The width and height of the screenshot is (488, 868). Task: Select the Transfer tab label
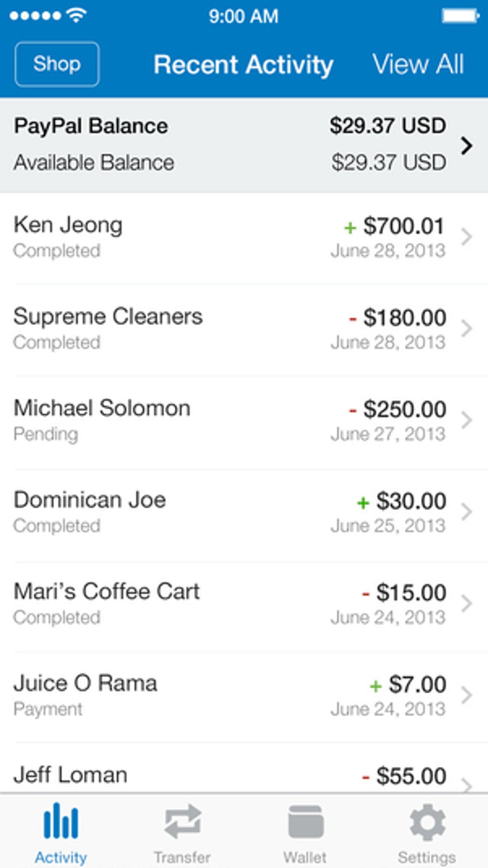(182, 857)
